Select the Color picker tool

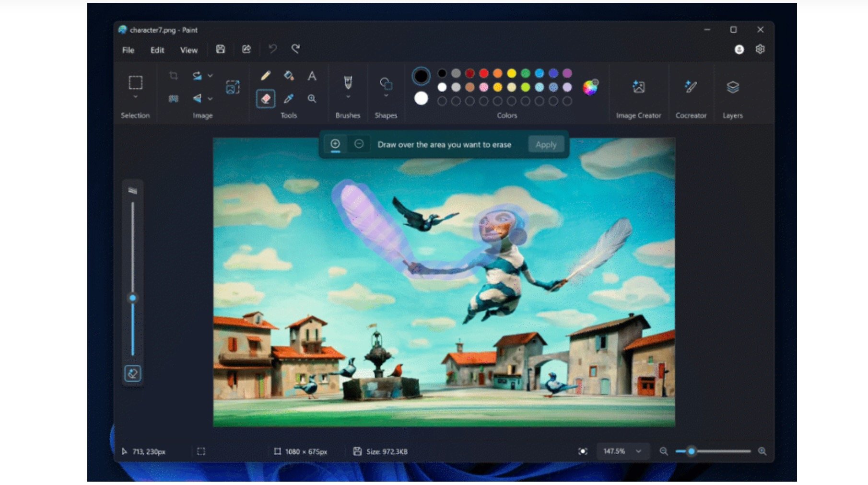(x=289, y=99)
